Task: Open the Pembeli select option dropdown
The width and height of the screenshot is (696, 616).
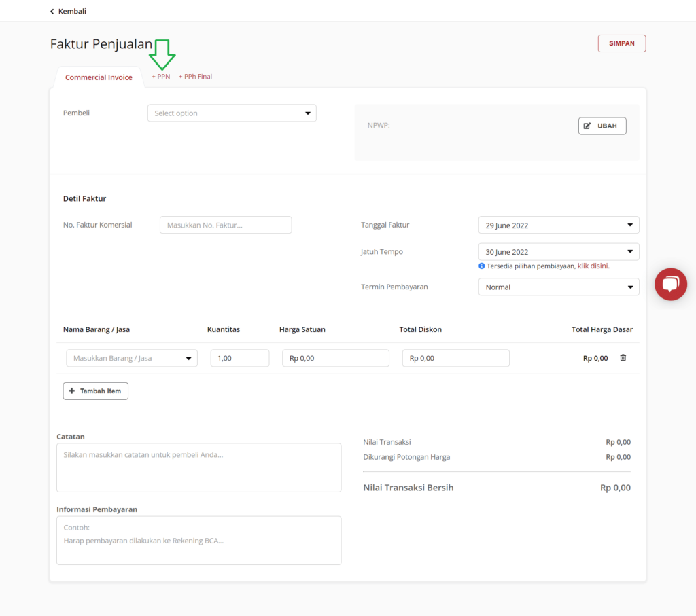Action: [232, 113]
